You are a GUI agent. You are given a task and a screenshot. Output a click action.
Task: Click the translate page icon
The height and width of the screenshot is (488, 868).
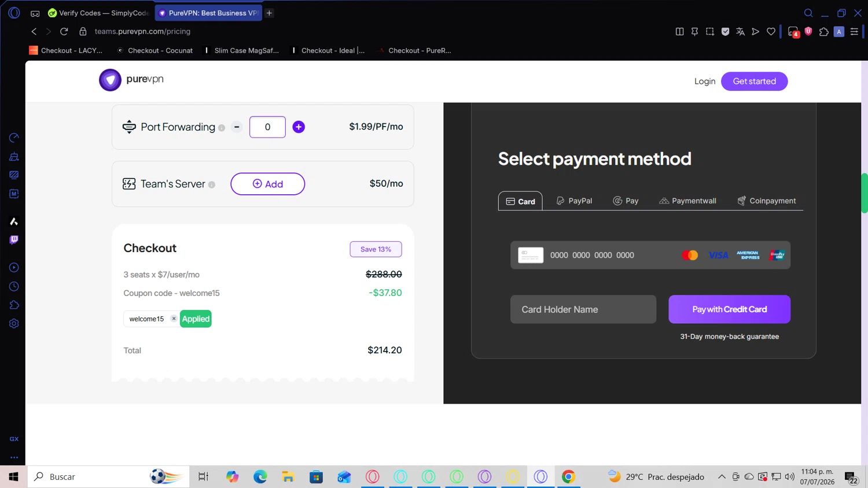[740, 31]
